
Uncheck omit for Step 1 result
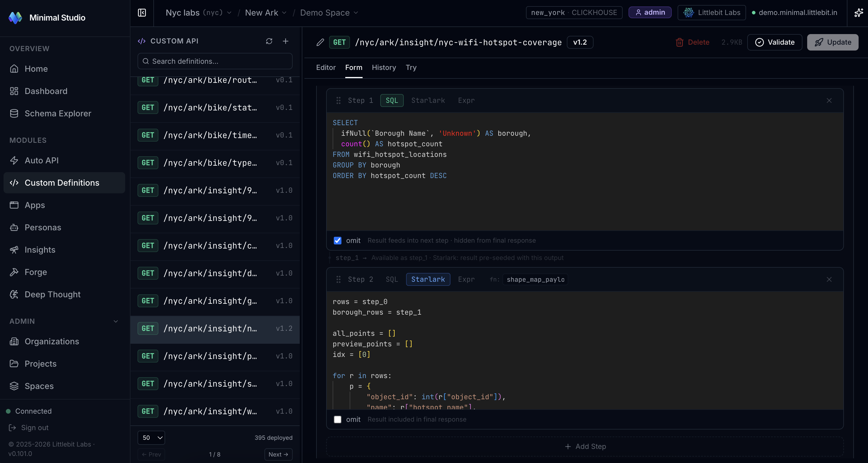[338, 241]
